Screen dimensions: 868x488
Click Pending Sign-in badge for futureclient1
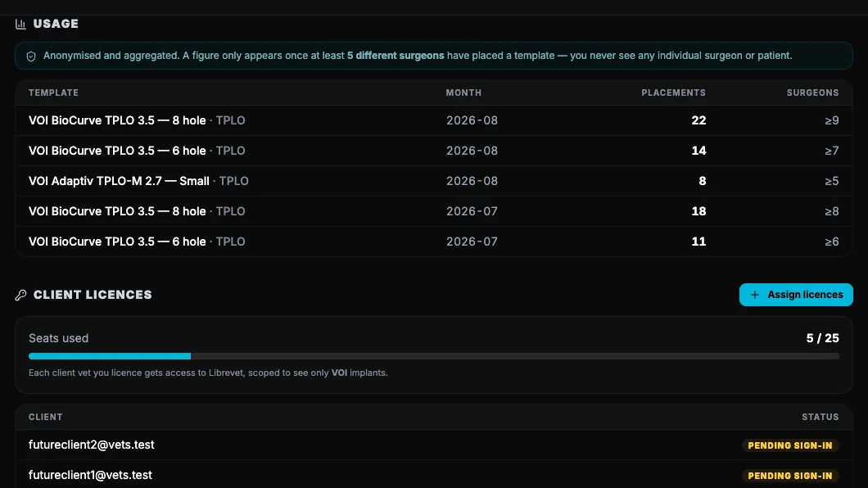[790, 476]
